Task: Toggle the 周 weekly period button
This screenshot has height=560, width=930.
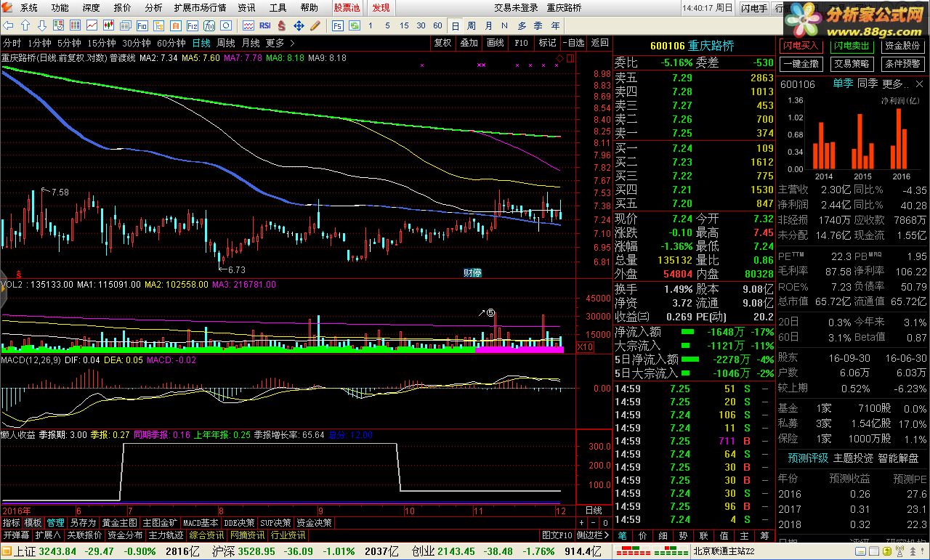Action: (x=472, y=25)
